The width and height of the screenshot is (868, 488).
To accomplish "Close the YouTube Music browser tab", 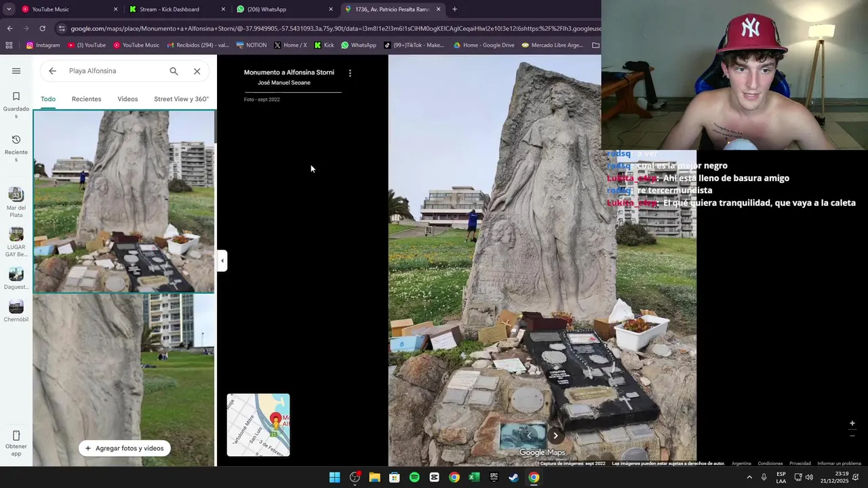I will click(115, 9).
